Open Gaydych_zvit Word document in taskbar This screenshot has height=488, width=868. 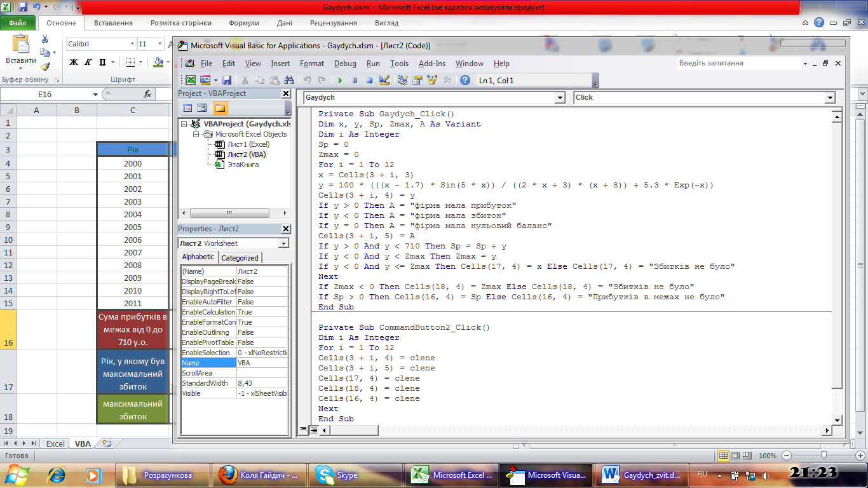click(642, 475)
